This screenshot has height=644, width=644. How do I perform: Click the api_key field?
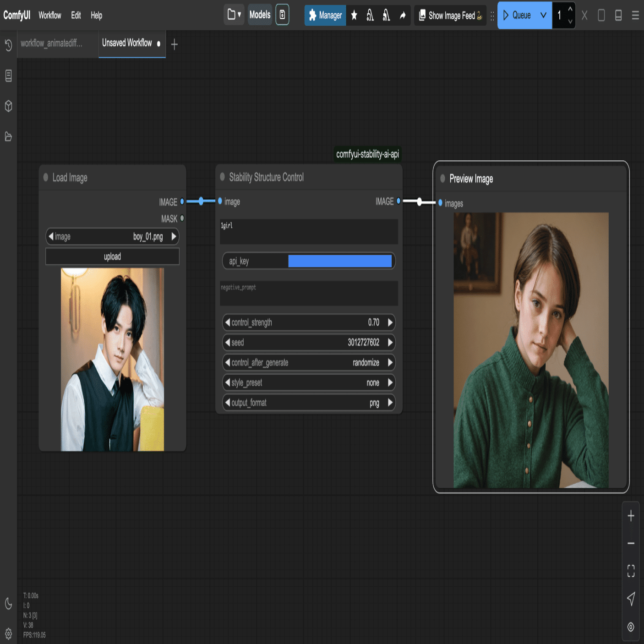(309, 261)
